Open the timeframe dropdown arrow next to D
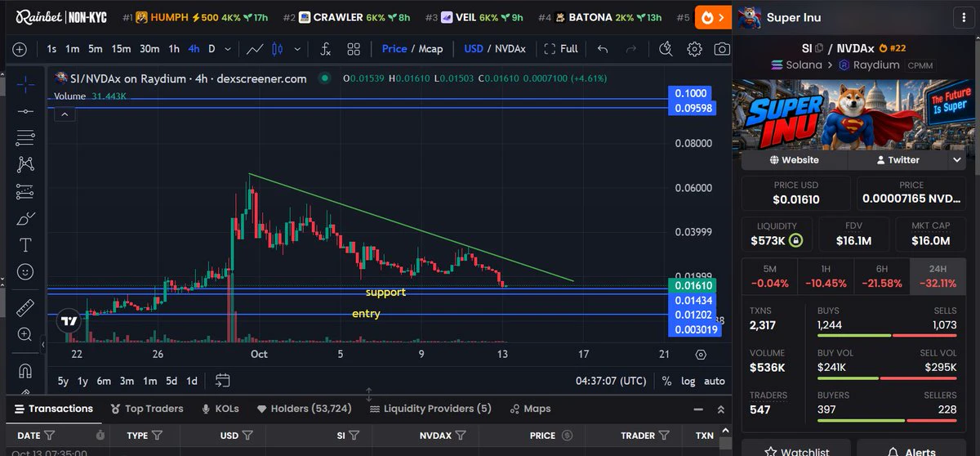The image size is (980, 456). pyautogui.click(x=227, y=49)
